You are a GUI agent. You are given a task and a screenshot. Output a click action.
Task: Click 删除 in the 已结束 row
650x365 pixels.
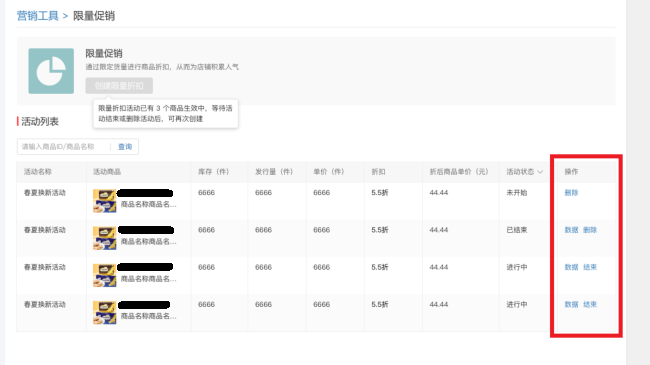pyautogui.click(x=590, y=230)
